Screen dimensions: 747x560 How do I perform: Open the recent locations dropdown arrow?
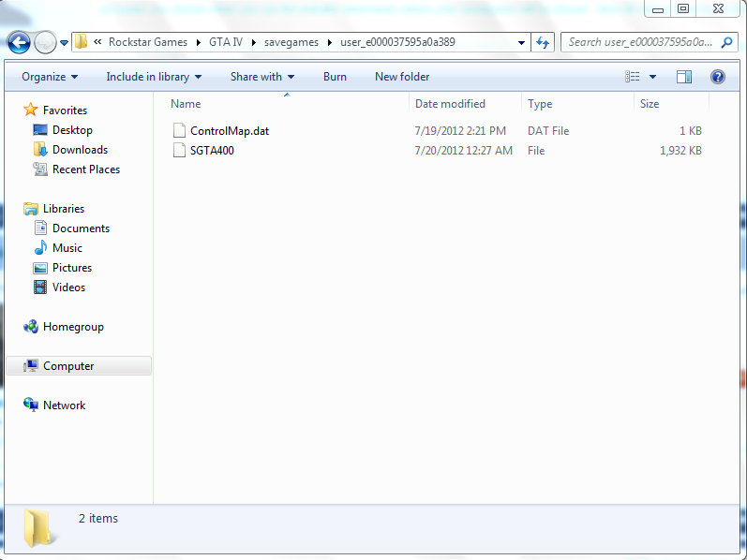point(65,43)
